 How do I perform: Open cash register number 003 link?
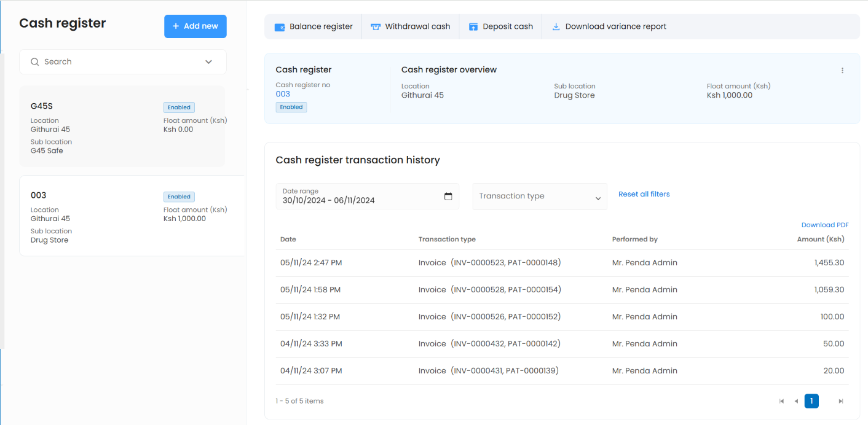[283, 94]
